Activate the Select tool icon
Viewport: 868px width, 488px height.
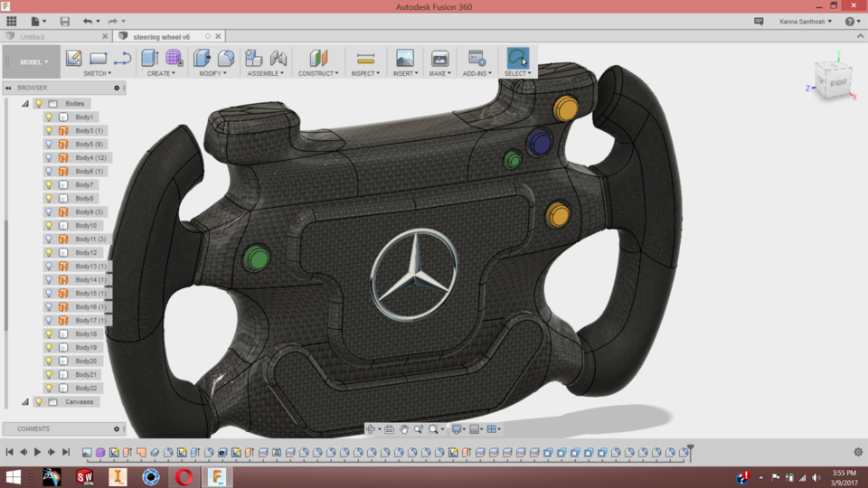(x=517, y=58)
